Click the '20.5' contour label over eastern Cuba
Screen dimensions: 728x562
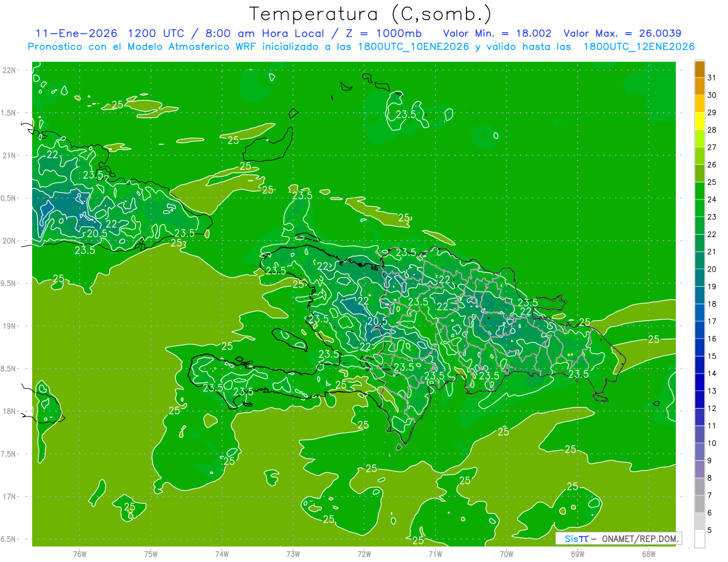[x=97, y=233]
